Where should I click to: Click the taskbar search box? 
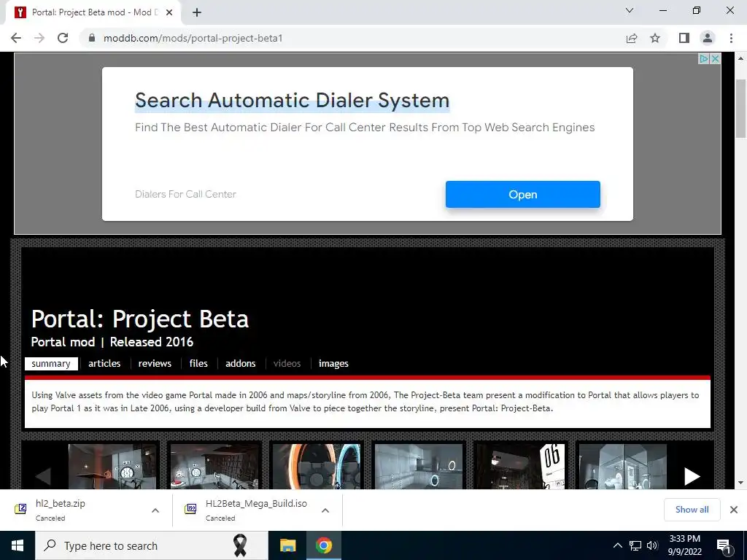coord(152,545)
